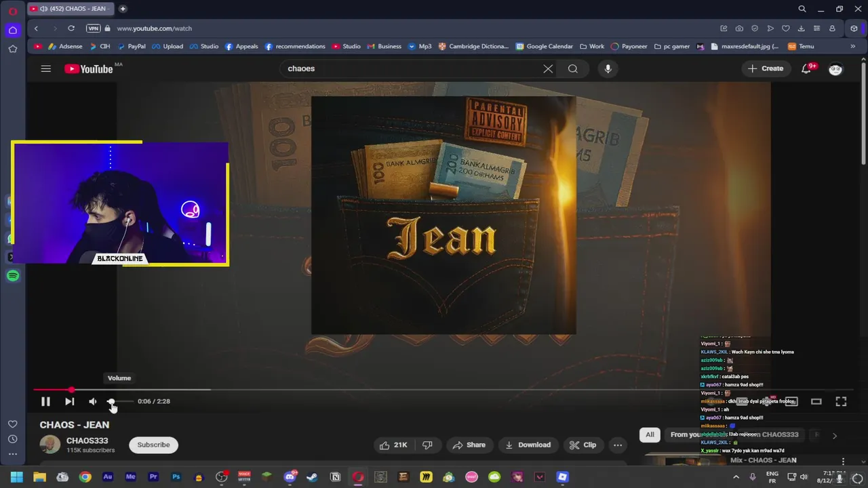Open the pc gamer bookmarks folder
This screenshot has width=868, height=488.
[x=672, y=47]
